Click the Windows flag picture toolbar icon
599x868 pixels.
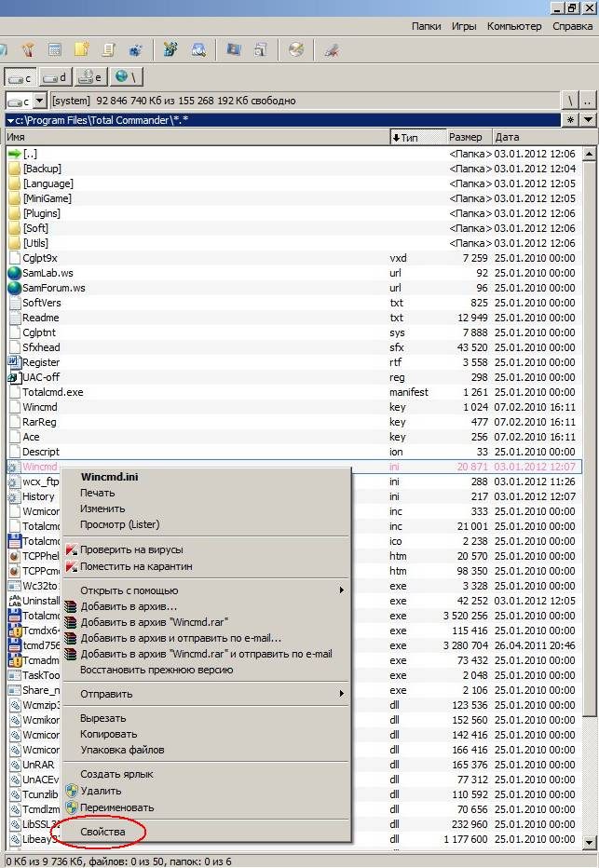(234, 49)
